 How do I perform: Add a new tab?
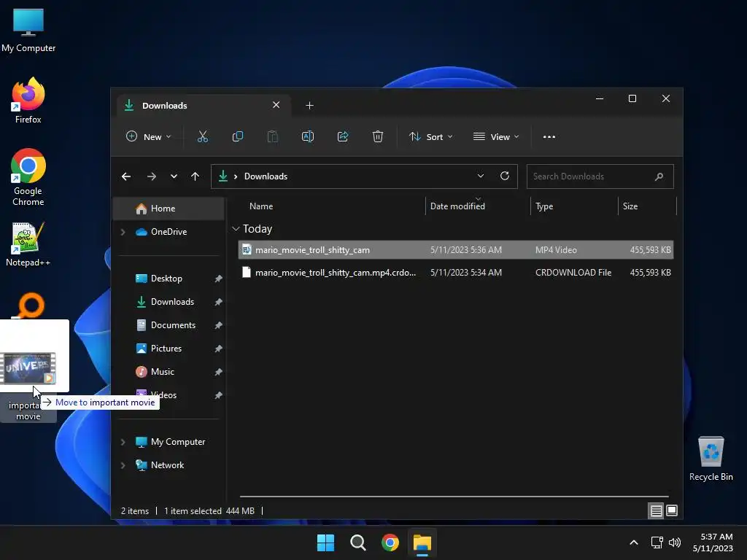click(x=309, y=106)
